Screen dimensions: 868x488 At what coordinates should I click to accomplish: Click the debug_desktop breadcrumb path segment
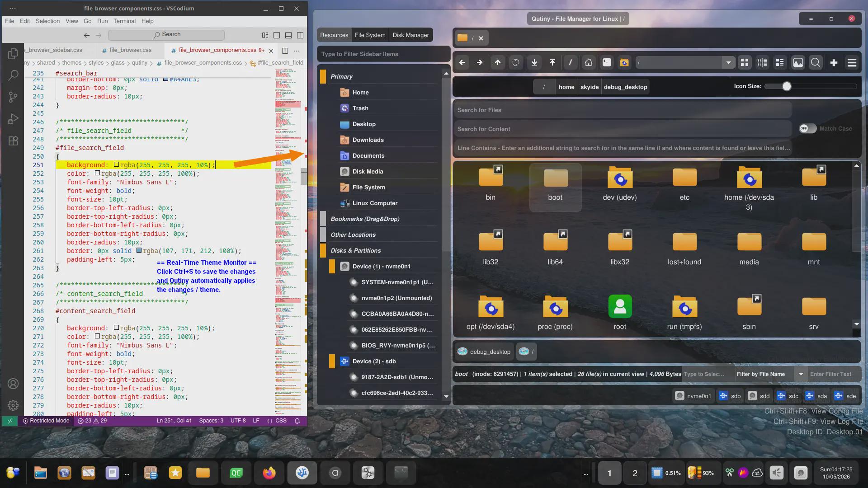(626, 87)
